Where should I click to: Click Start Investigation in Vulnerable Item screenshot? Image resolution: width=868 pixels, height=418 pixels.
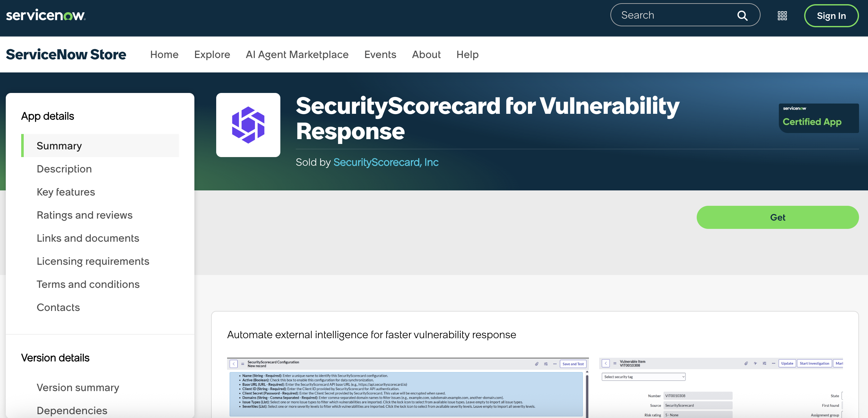tap(814, 364)
